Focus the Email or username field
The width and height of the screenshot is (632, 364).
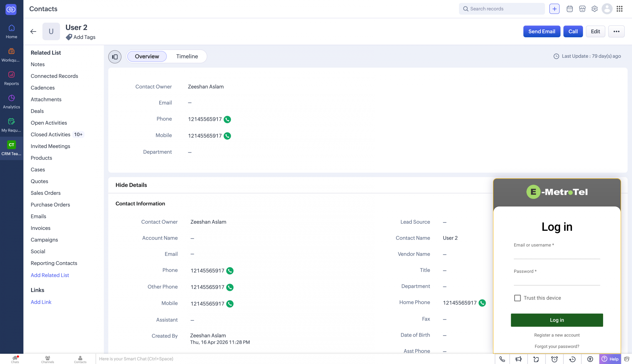coord(557,254)
